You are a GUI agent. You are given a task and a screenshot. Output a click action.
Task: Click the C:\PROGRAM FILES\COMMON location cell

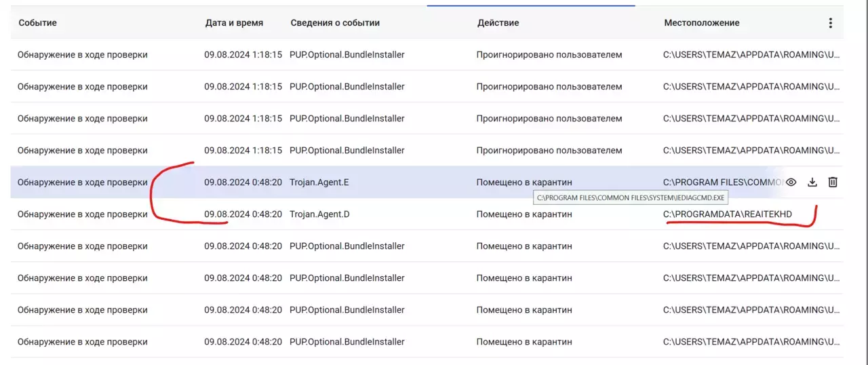(722, 182)
